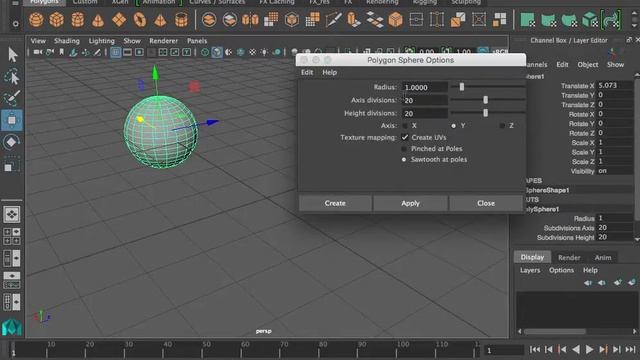Select the Z axis radio button

(502, 126)
